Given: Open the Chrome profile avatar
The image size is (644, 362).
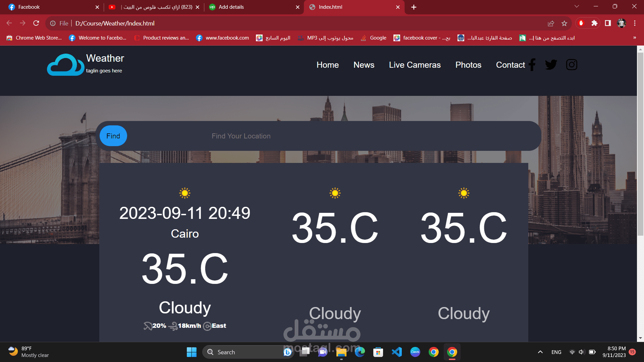Looking at the screenshot, I should (x=622, y=23).
